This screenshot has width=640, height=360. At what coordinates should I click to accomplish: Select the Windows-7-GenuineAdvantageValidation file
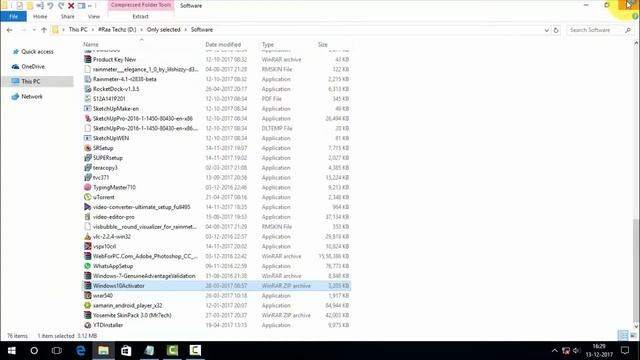point(217,276)
